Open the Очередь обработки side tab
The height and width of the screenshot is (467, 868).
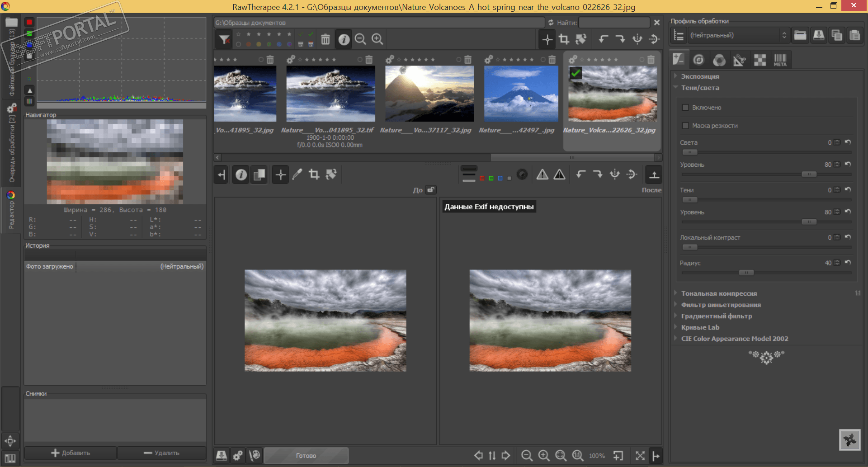coord(11,144)
